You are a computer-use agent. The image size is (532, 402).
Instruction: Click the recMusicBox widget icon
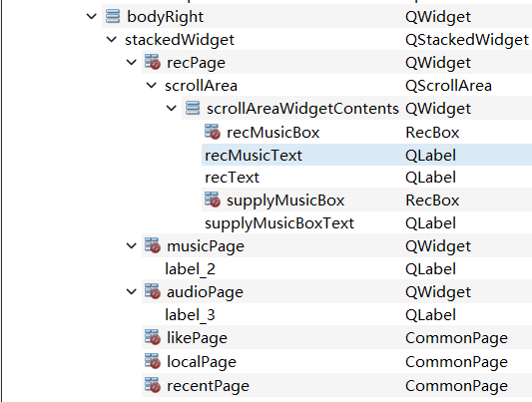[x=213, y=132]
